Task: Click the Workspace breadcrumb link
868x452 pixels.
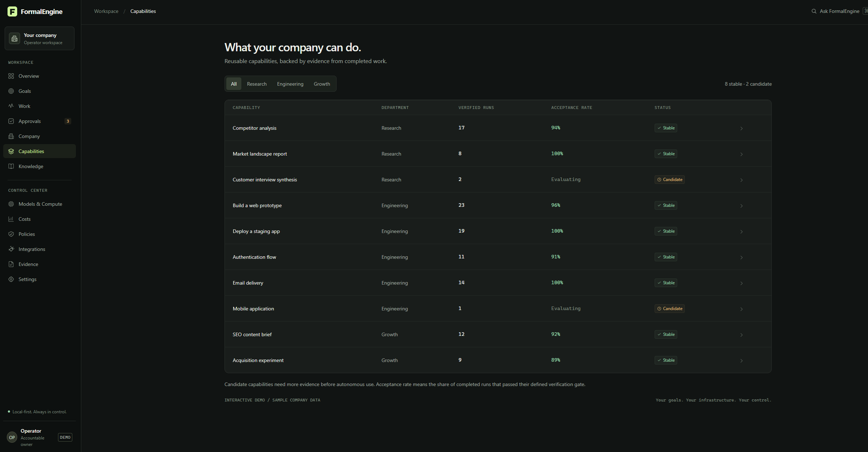Action: [106, 11]
